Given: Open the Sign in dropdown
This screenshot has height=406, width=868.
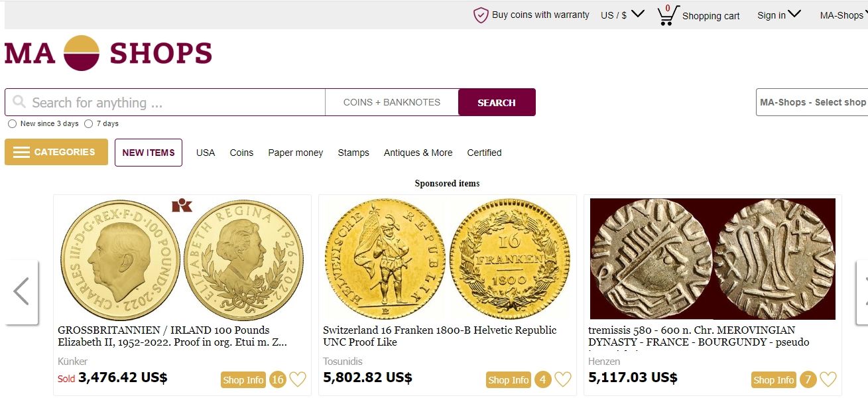Looking at the screenshot, I should (x=778, y=15).
